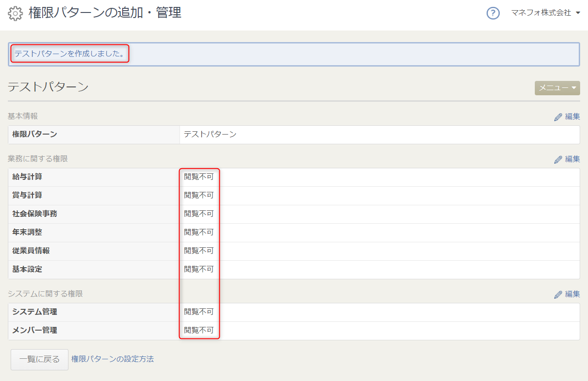Screen dimensions: 588x381
Task: Select the 基本設定 row label
Action: pyautogui.click(x=27, y=269)
